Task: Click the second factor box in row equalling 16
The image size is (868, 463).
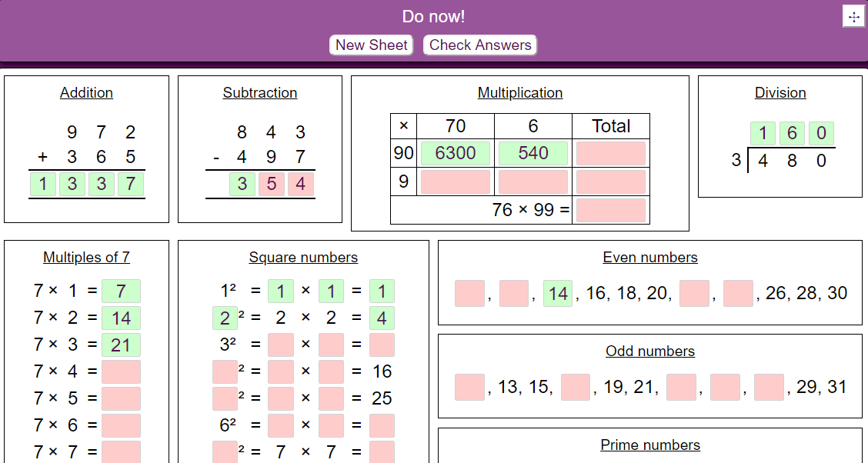Action: (x=331, y=371)
